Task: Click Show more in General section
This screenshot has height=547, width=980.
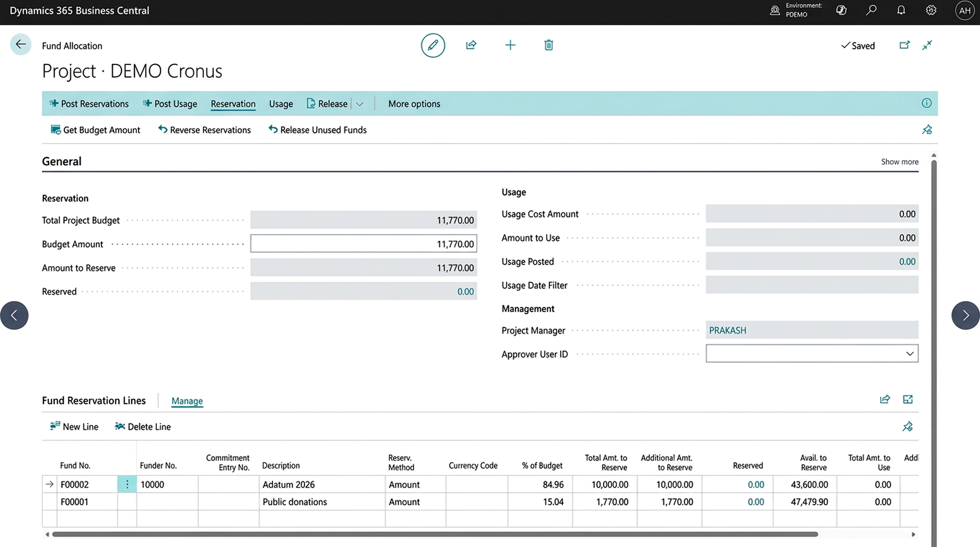Action: point(900,162)
